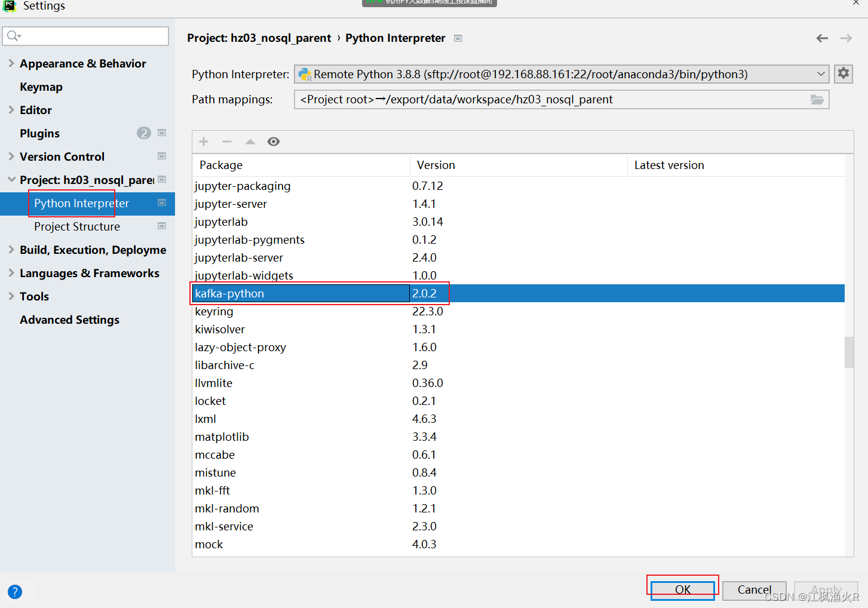
Task: Click the back navigation arrow
Action: [823, 38]
